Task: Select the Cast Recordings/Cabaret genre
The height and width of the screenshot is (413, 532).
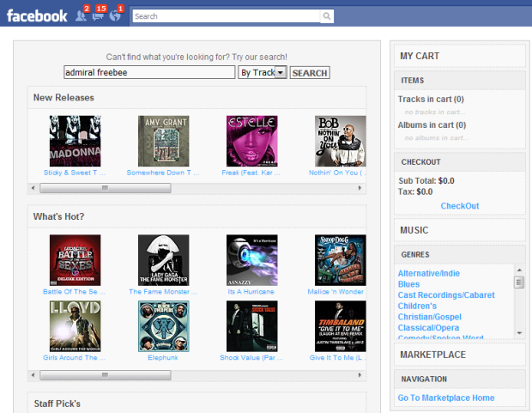Action: point(446,295)
